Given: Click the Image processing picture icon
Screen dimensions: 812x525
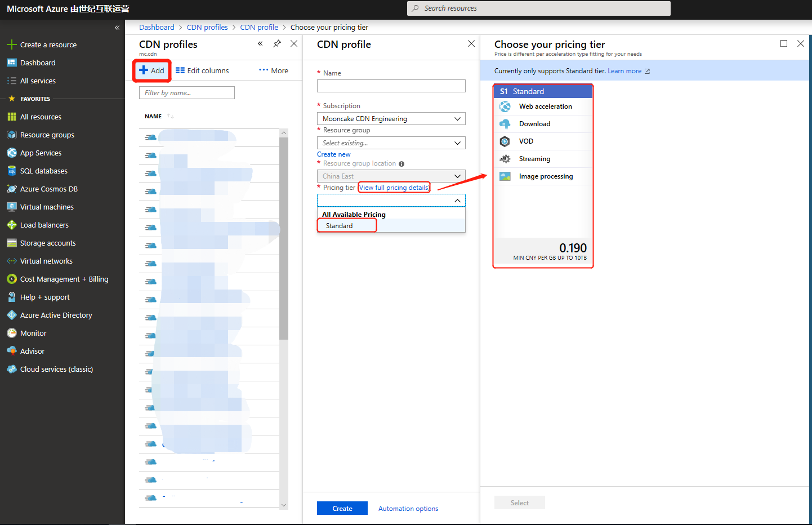Looking at the screenshot, I should (x=505, y=176).
